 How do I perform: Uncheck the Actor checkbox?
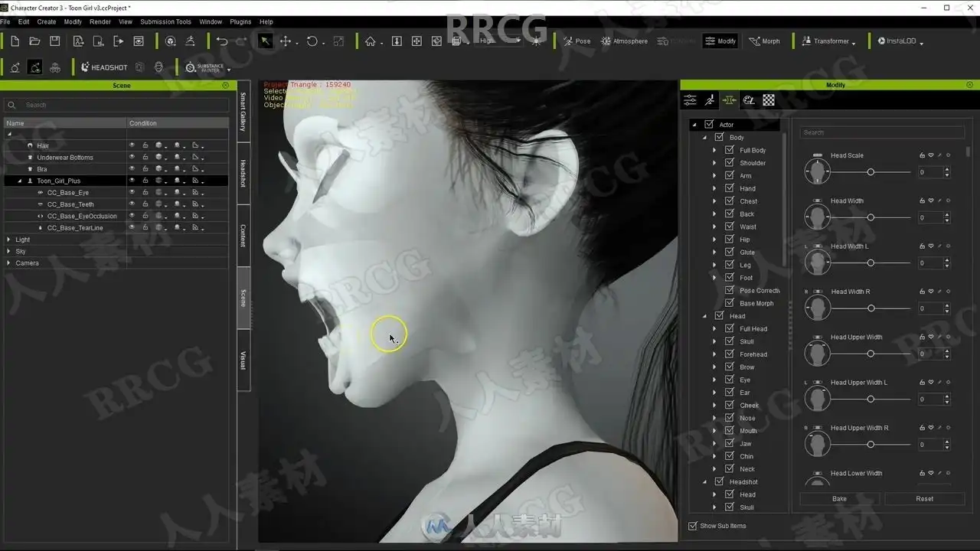(709, 125)
